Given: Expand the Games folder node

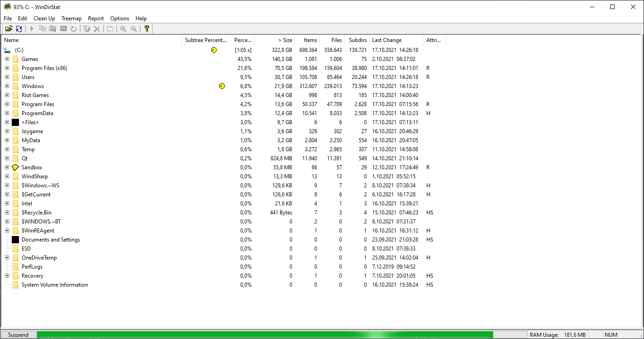Looking at the screenshot, I should click(7, 59).
